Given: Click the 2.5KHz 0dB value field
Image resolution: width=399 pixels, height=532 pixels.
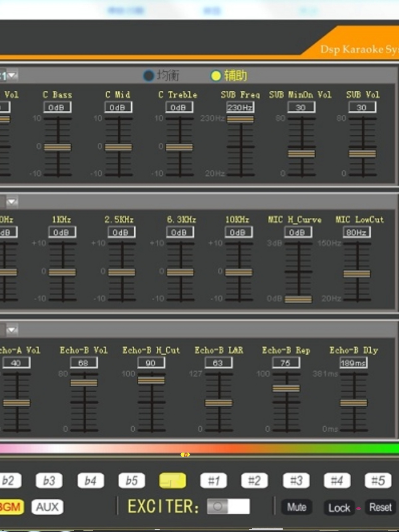Looking at the screenshot, I should [x=121, y=232].
